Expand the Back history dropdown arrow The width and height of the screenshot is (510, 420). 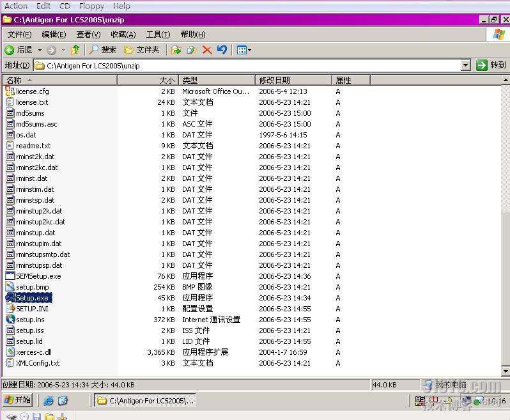click(40, 50)
